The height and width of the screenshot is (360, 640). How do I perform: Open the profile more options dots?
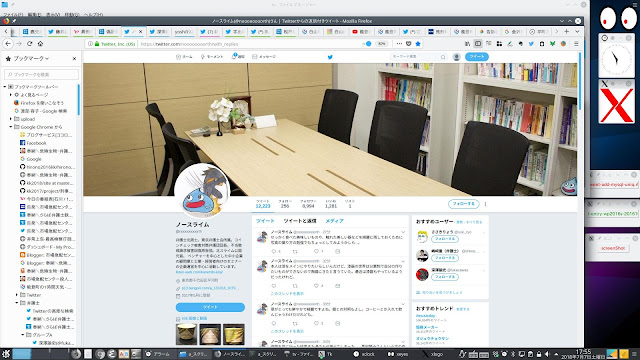[485, 204]
